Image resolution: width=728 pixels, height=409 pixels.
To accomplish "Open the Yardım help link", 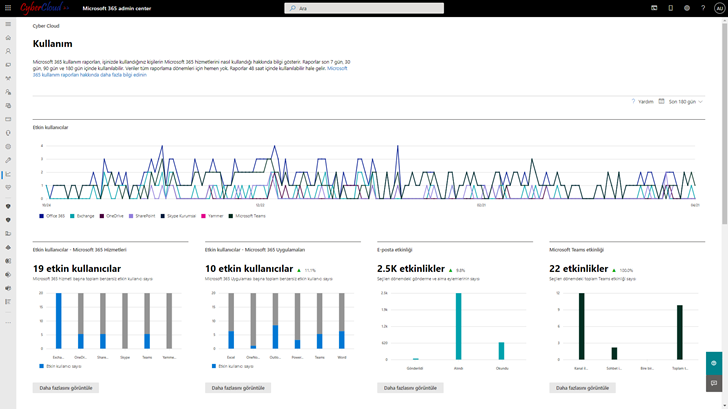I will 643,102.
